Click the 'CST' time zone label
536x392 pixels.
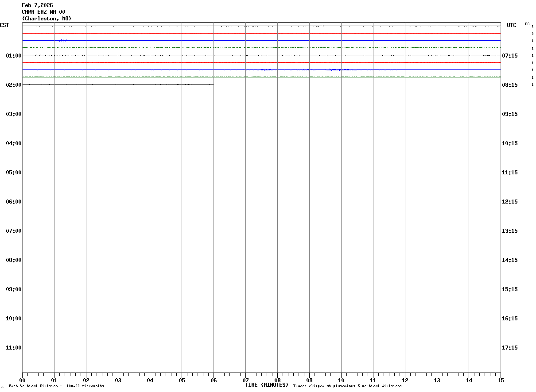[x=4, y=25]
